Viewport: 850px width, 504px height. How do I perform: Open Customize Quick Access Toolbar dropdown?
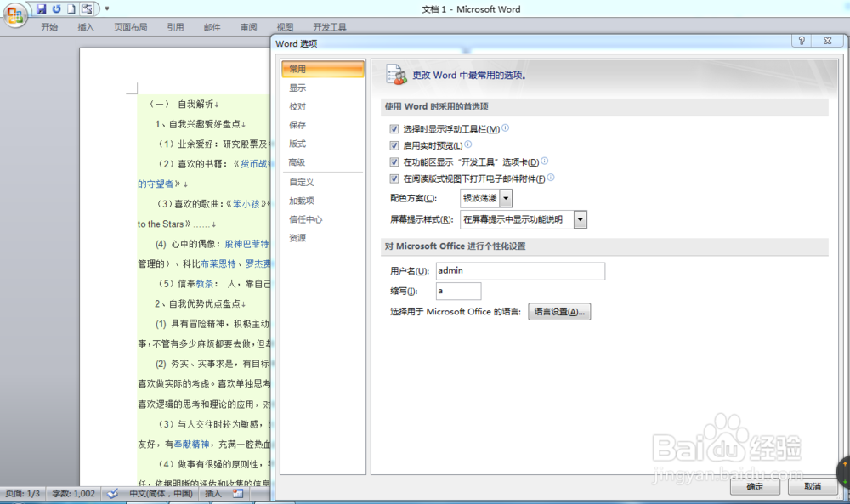107,8
